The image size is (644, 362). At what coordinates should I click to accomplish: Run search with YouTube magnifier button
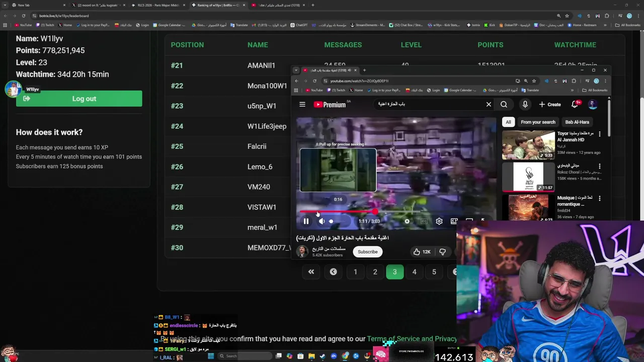504,105
